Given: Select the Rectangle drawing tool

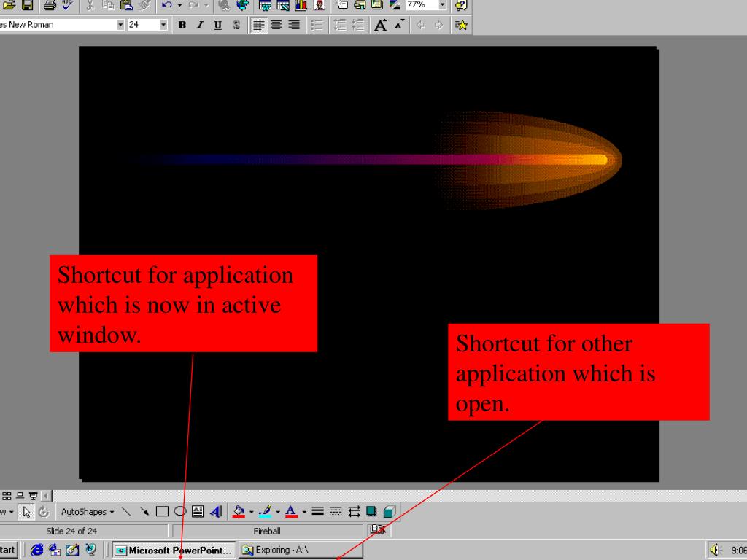Looking at the screenshot, I should tap(163, 512).
